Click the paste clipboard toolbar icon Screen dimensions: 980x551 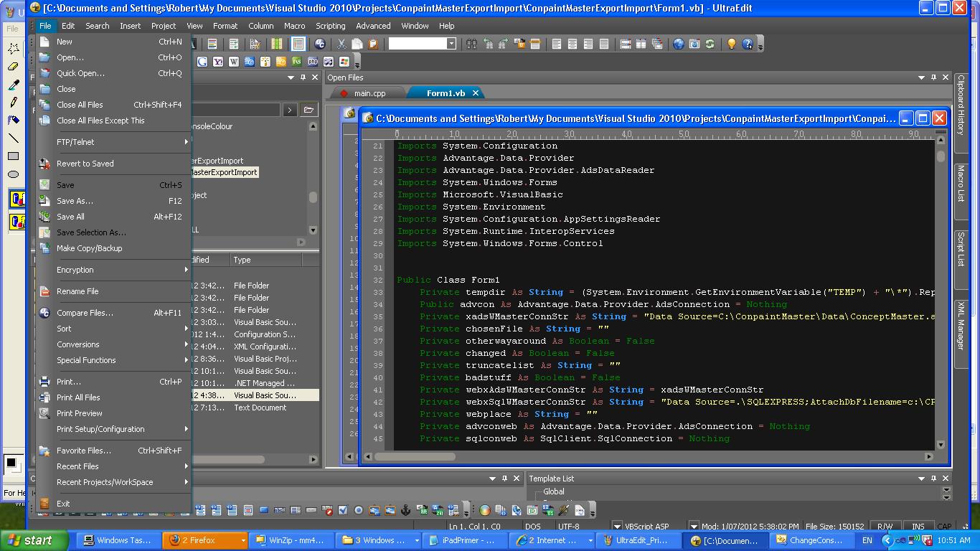[x=373, y=44]
